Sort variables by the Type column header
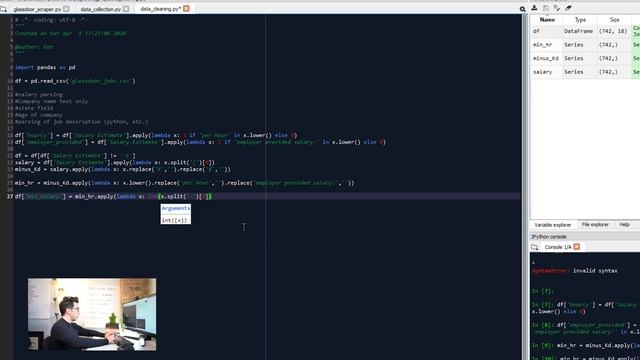Viewport: 640px width, 360px height. pos(580,20)
